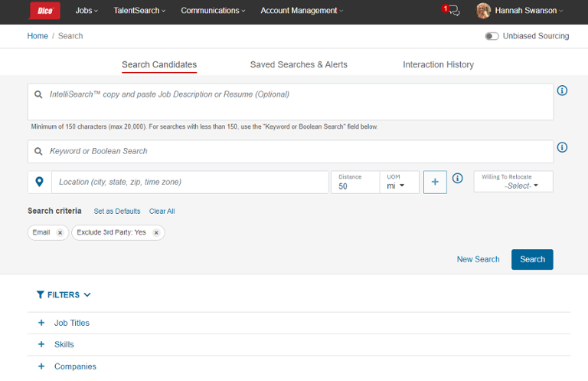Click the Dice logo
588x381 pixels.
[44, 11]
